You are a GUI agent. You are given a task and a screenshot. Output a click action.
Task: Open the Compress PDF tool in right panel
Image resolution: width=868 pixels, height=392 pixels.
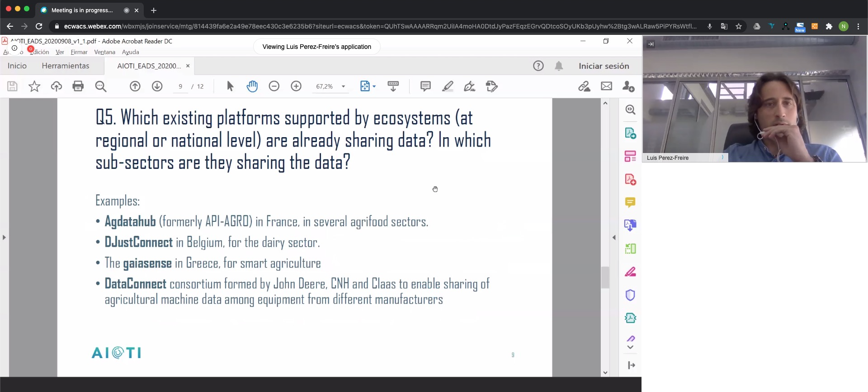coord(630,318)
